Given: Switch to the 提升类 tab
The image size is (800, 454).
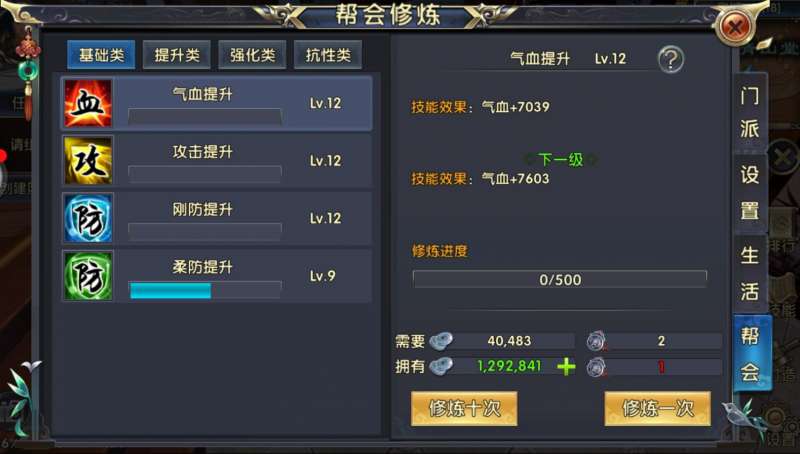Looking at the screenshot, I should (x=177, y=55).
